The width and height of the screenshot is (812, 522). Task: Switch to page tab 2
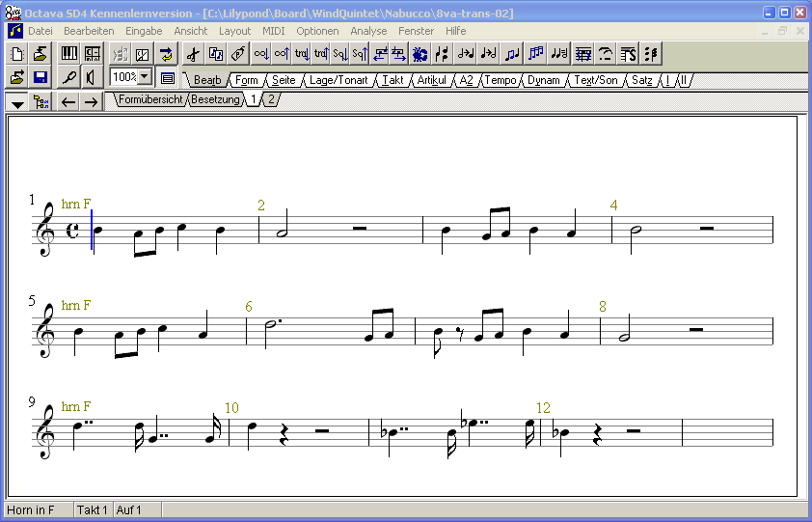click(x=271, y=99)
